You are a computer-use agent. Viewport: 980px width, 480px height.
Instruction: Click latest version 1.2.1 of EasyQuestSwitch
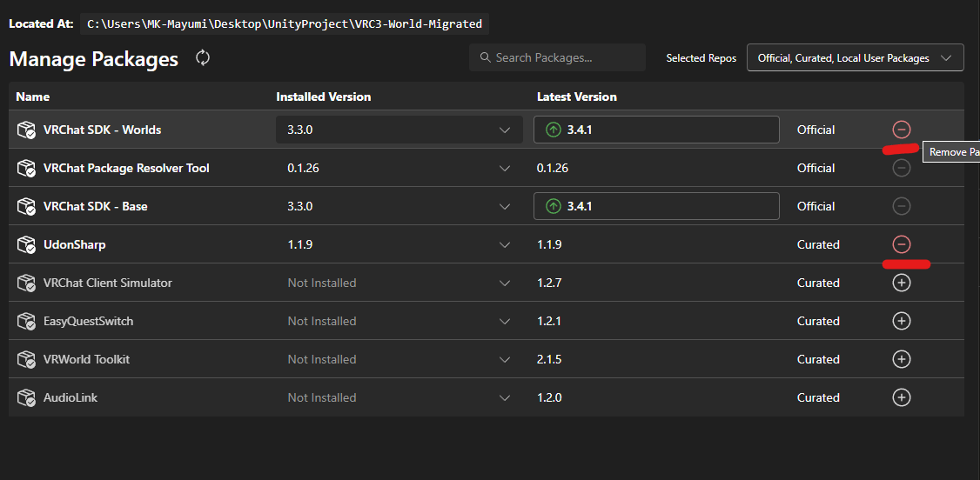(549, 321)
